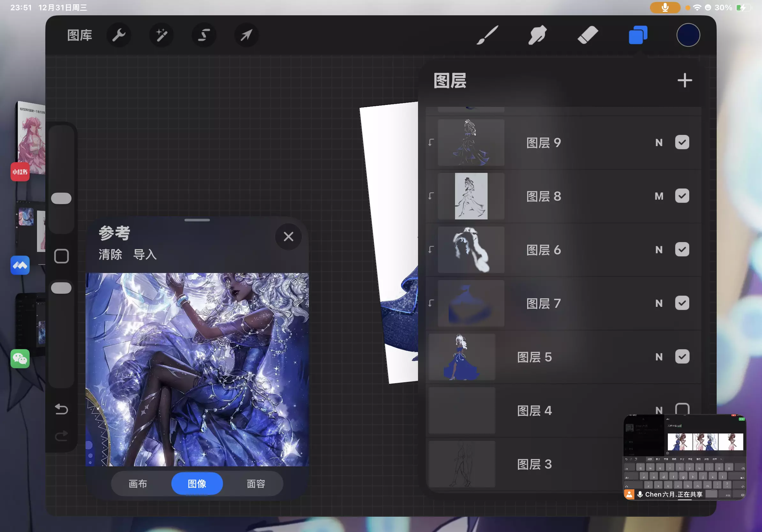Add a new layer with plus button

[x=684, y=81]
